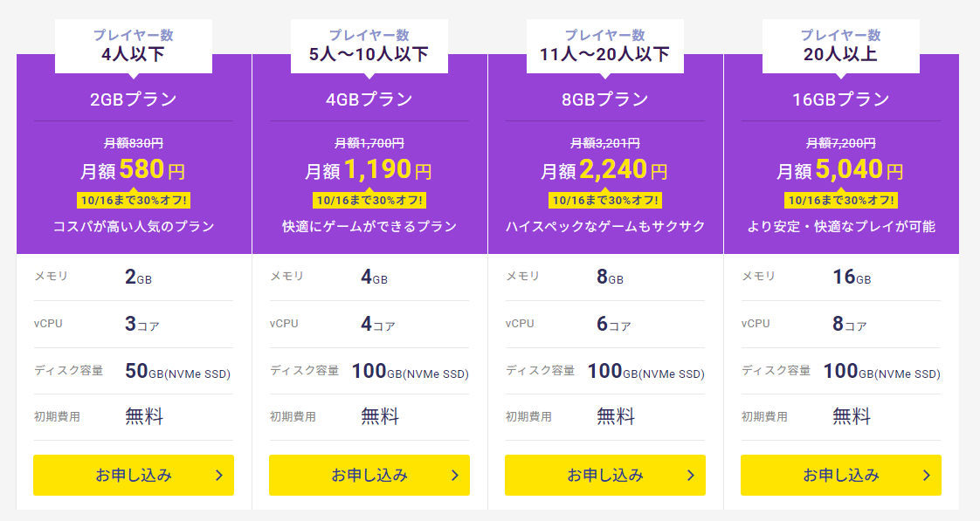Click the 11人〜20人以下 player count label
Viewport: 980px width, 521px height.
[605, 54]
